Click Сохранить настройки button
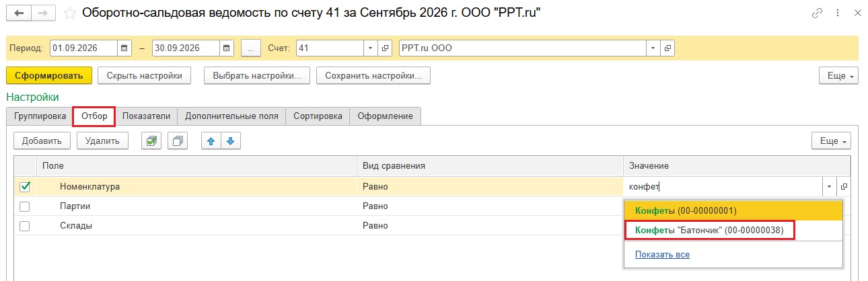The height and width of the screenshot is (281, 868). point(373,75)
